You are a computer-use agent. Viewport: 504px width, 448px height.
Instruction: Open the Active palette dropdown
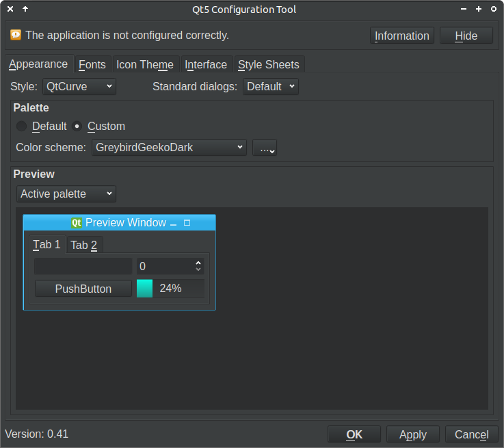tap(66, 194)
